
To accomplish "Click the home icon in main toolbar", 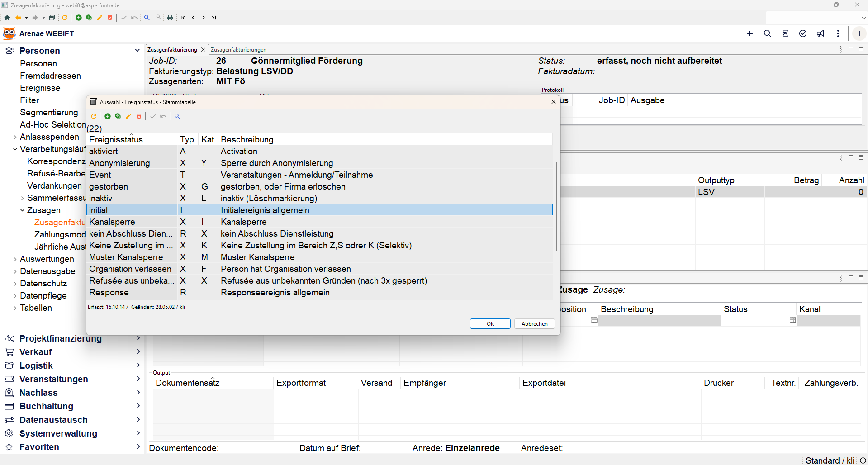I will tap(7, 18).
